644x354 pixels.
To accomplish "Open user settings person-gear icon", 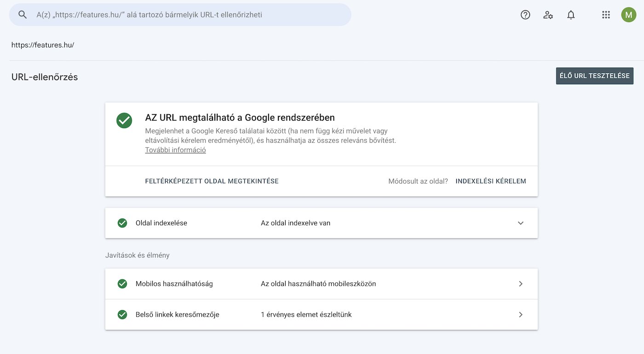I will 548,15.
